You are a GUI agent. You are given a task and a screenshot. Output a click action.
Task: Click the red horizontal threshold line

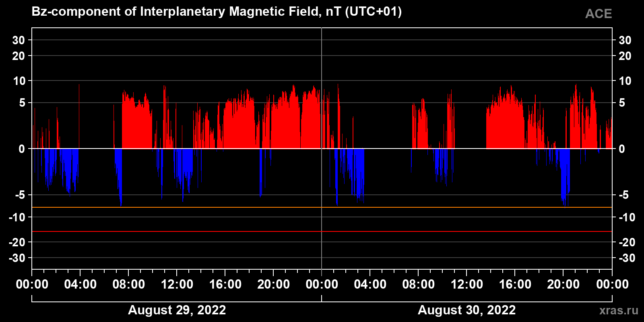[x=322, y=231]
